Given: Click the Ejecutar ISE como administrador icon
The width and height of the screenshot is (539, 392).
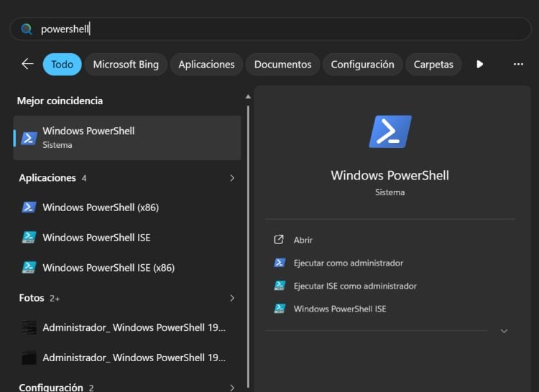Looking at the screenshot, I should click(280, 286).
